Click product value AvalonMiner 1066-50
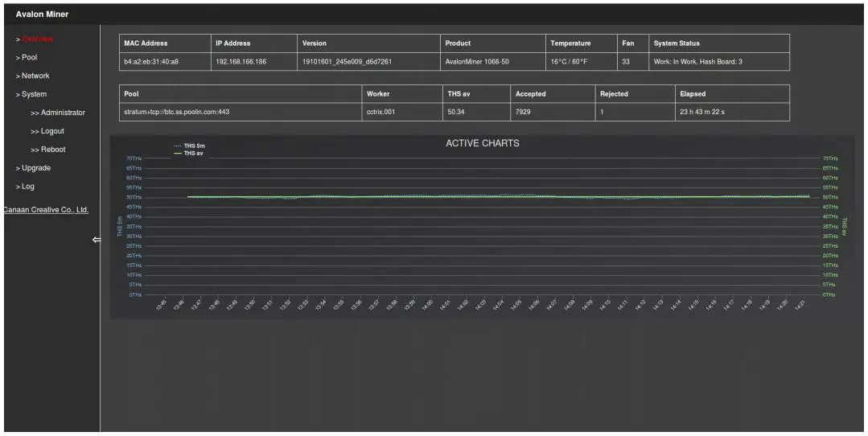This screenshot has height=436, width=868. point(477,62)
